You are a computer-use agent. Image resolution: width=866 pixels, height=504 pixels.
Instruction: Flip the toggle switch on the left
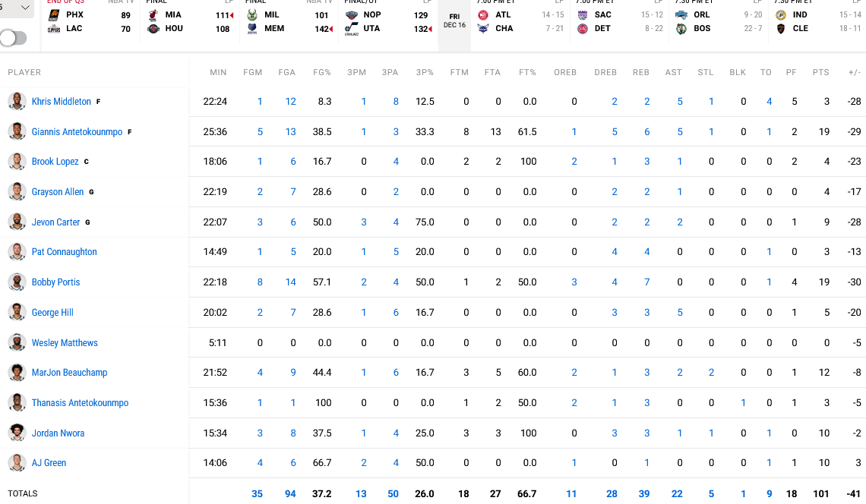click(x=14, y=36)
